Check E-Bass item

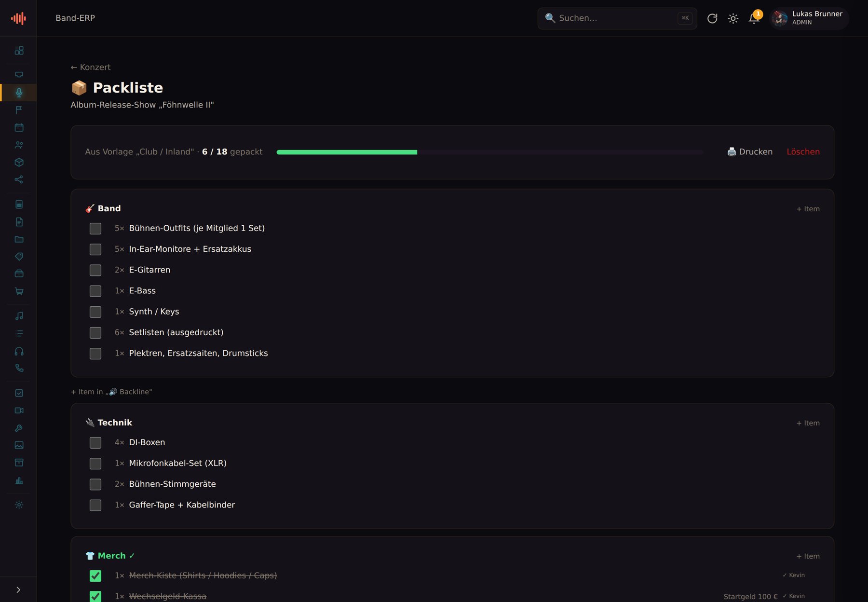(x=95, y=291)
